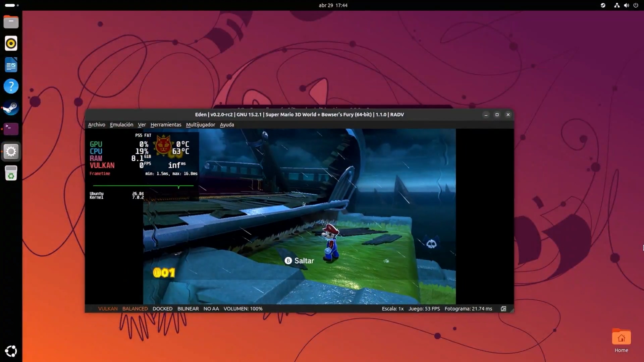
Task: Open network status icon in the top bar
Action: pyautogui.click(x=617, y=5)
